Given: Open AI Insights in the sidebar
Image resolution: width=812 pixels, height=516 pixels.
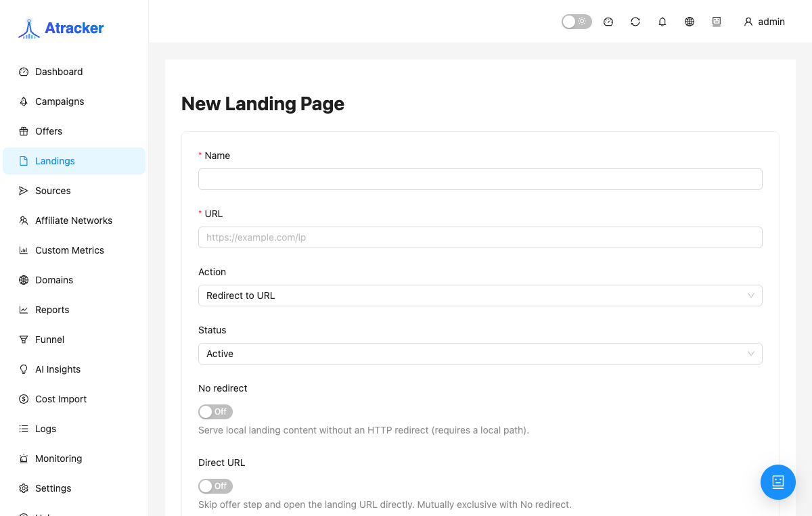Looking at the screenshot, I should click(x=74, y=369).
